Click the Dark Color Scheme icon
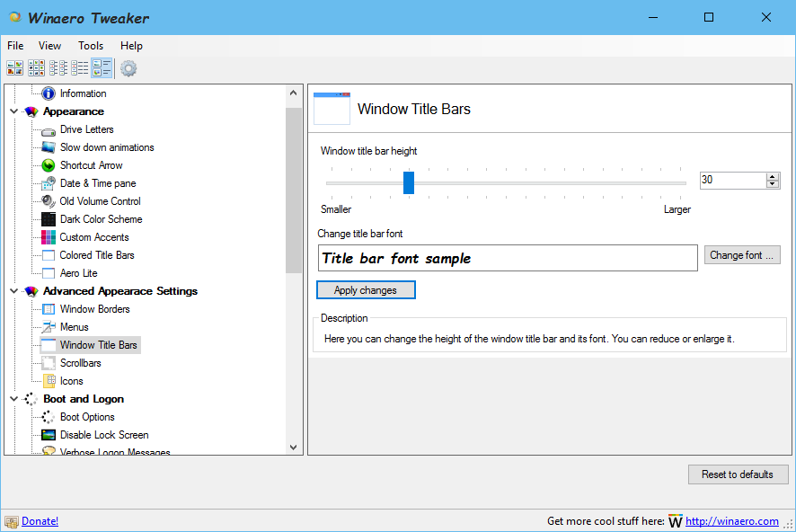Screen dimensions: 796x532 49,219
